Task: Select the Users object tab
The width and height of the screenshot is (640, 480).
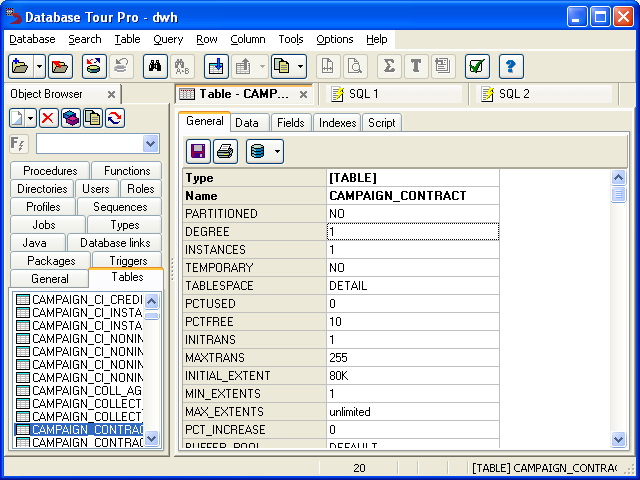Action: point(96,189)
